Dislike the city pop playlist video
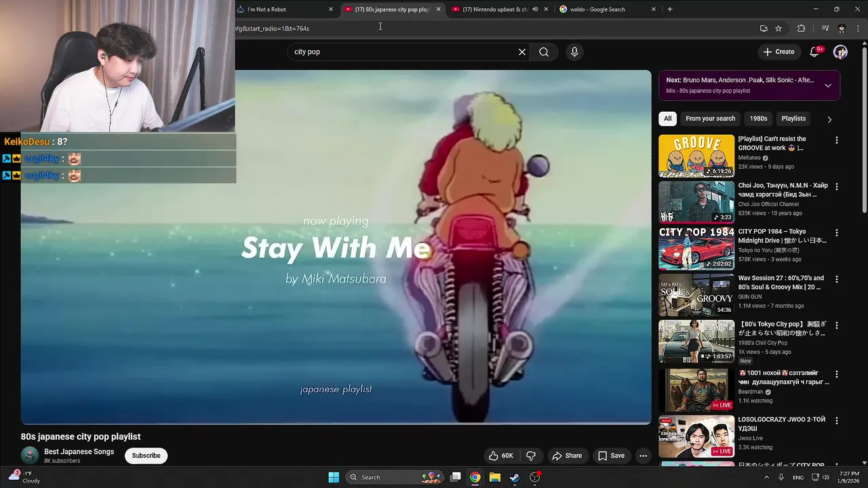Image resolution: width=868 pixels, height=488 pixels. [x=531, y=455]
